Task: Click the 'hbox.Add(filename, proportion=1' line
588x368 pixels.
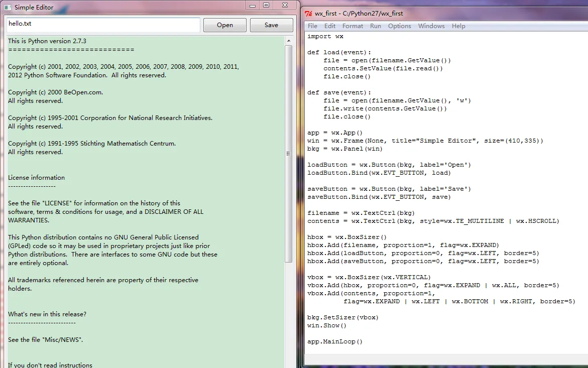Action: [403, 245]
